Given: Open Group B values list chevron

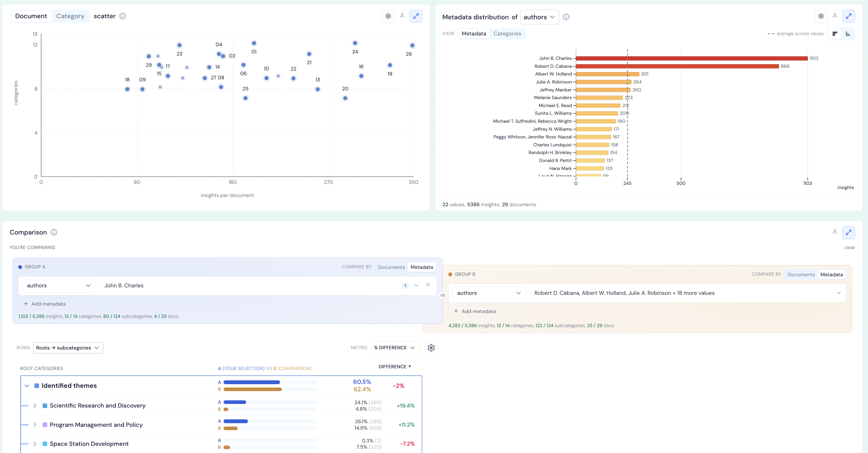Looking at the screenshot, I should 839,293.
